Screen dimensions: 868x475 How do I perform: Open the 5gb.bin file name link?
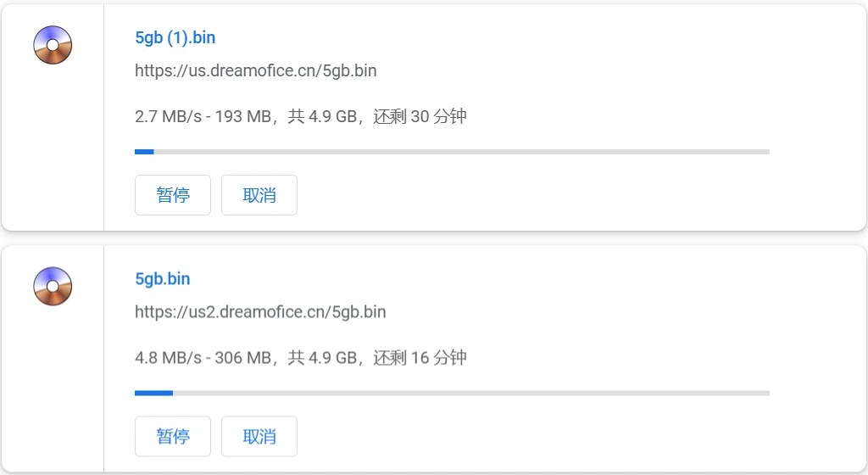point(163,279)
